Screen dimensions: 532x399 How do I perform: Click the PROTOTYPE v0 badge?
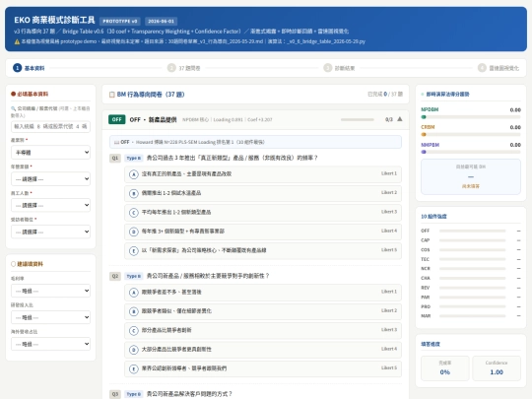point(120,21)
